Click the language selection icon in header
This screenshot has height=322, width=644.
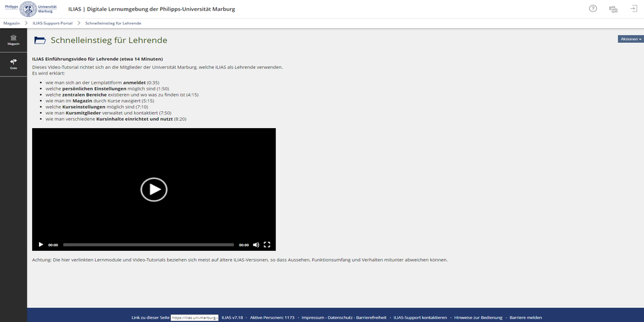(613, 9)
